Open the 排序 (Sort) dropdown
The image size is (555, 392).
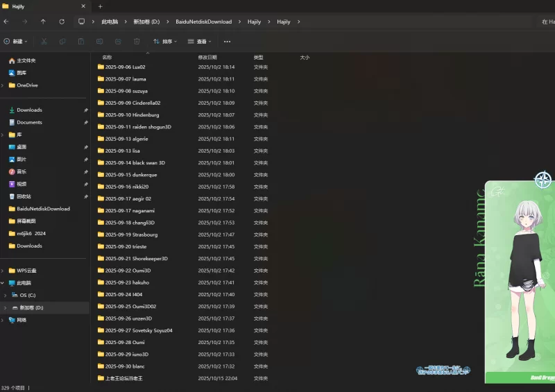point(165,42)
